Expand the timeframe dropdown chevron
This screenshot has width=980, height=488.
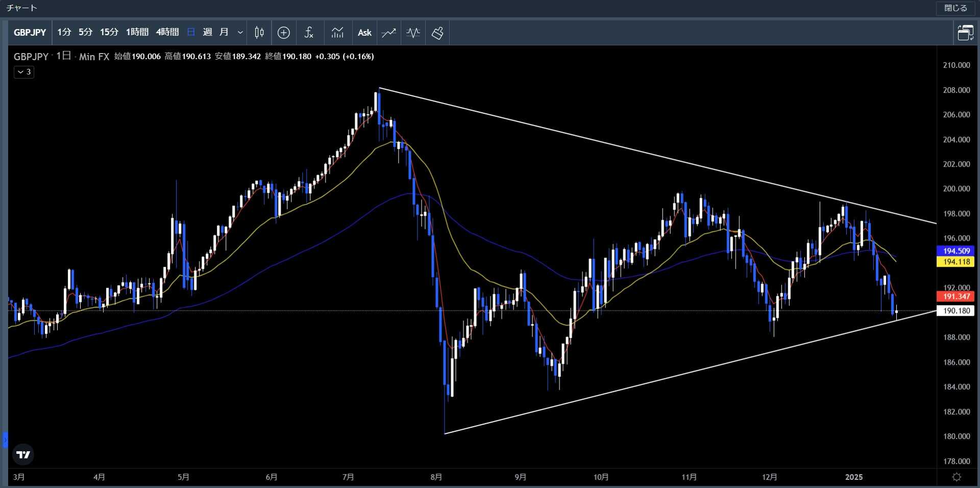pyautogui.click(x=240, y=33)
